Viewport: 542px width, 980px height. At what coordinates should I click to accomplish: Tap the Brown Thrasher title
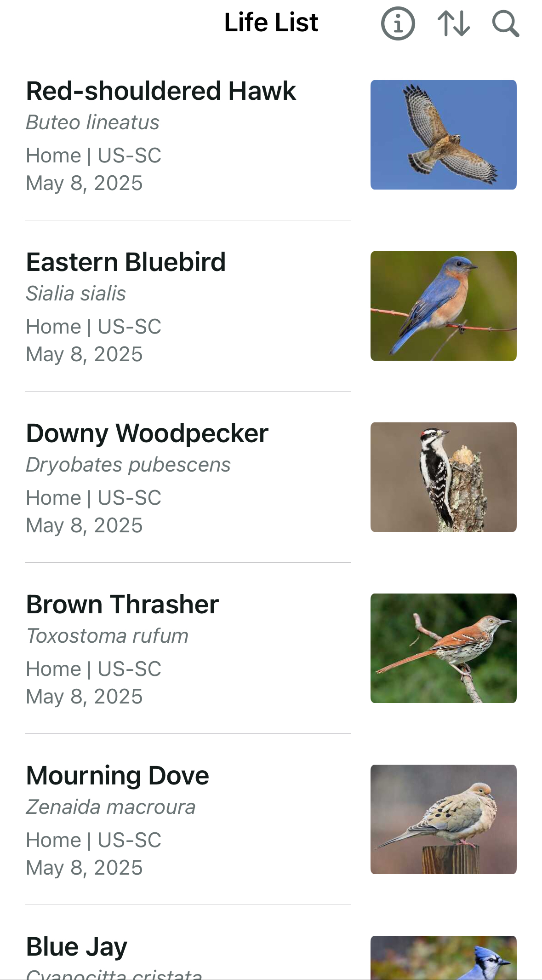click(122, 605)
